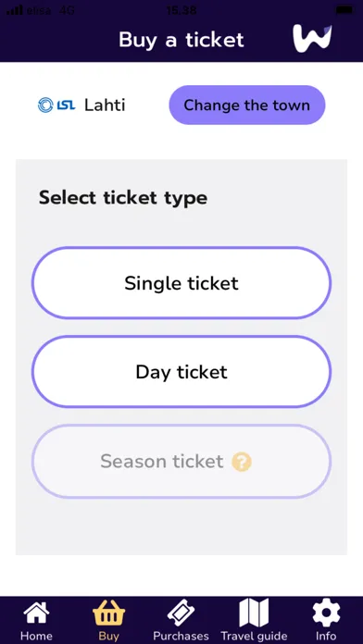Go to the Travel guide tab label
Viewport: 363px width, 644px height.
[x=254, y=636]
